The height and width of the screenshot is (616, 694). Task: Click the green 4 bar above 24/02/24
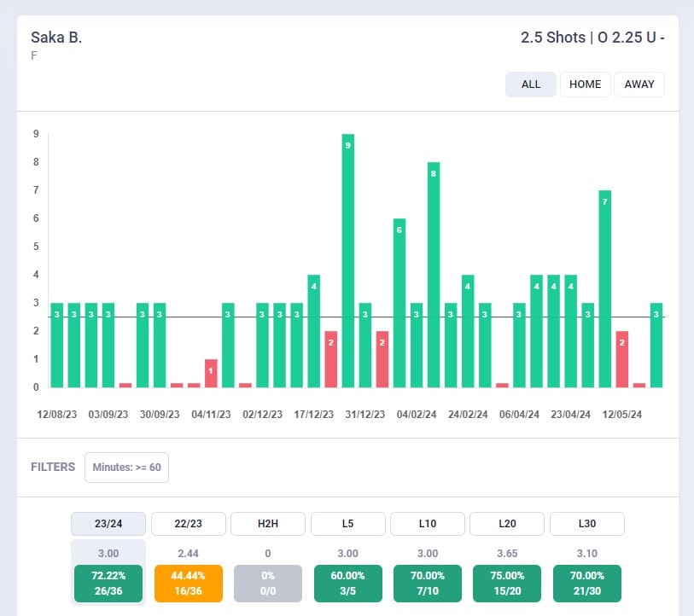pyautogui.click(x=468, y=331)
